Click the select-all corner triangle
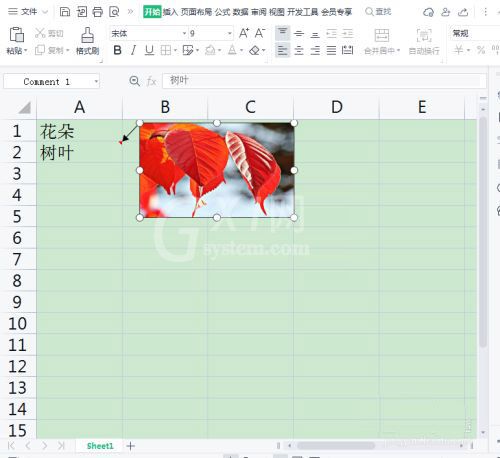 (x=24, y=107)
